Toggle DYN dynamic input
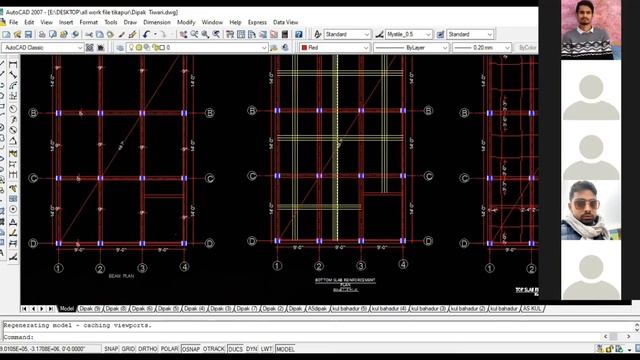The height and width of the screenshot is (360, 640). 251,349
